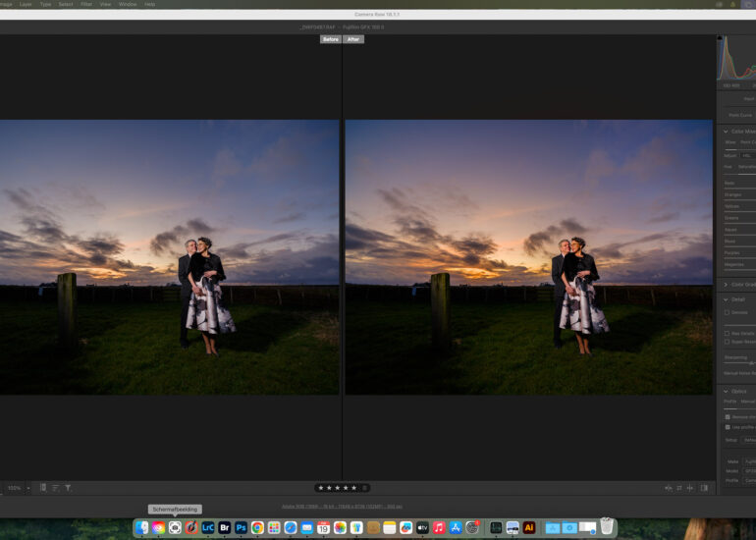Open Lightroom Classic from the Dock
This screenshot has height=540, width=756.
point(208,527)
